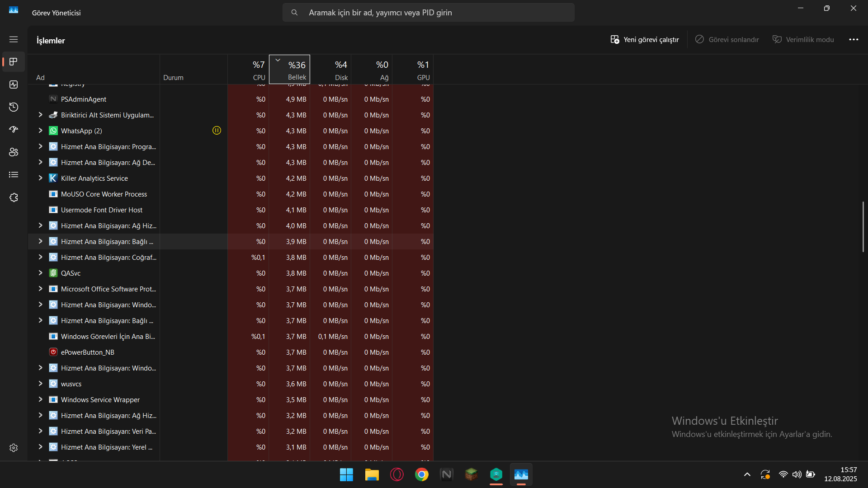Sort processes by Disk column

[330, 70]
